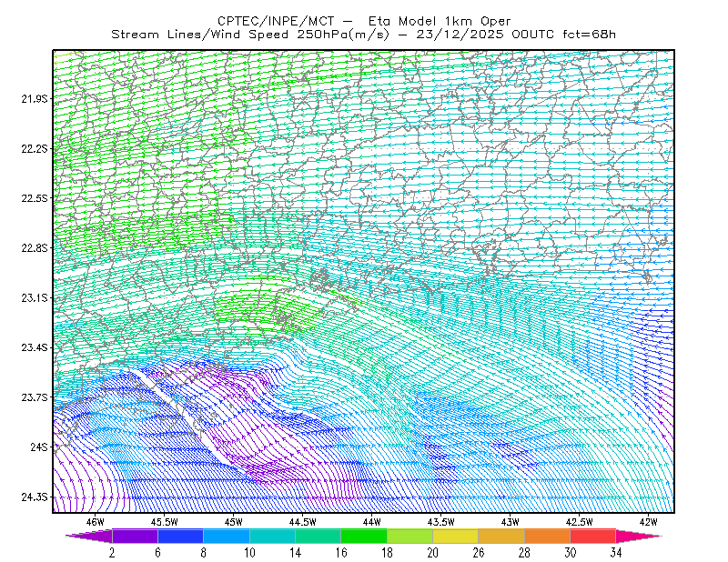The width and height of the screenshot is (728, 562).
Task: Click the legend value "20"
Action: 433,553
